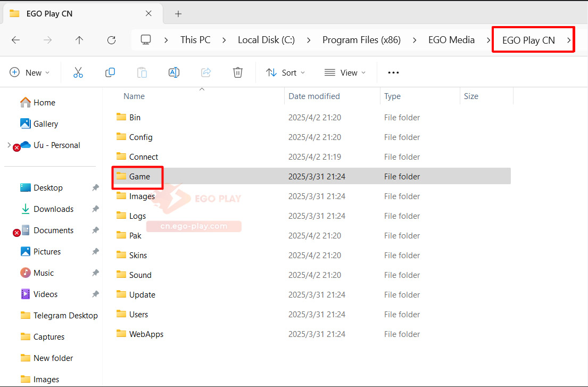Click the Share icon in toolbar
This screenshot has height=387, width=588.
pos(206,72)
